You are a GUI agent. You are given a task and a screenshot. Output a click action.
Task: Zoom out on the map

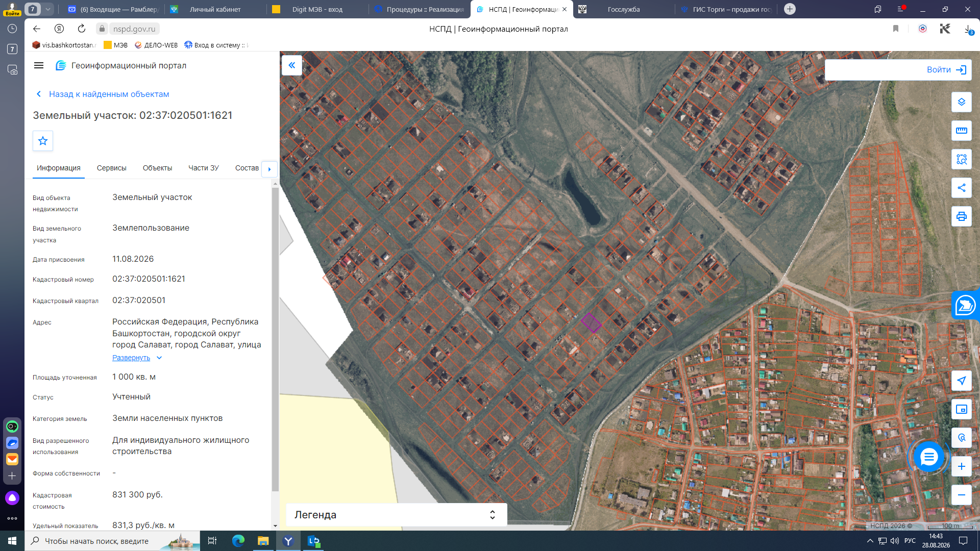961,495
